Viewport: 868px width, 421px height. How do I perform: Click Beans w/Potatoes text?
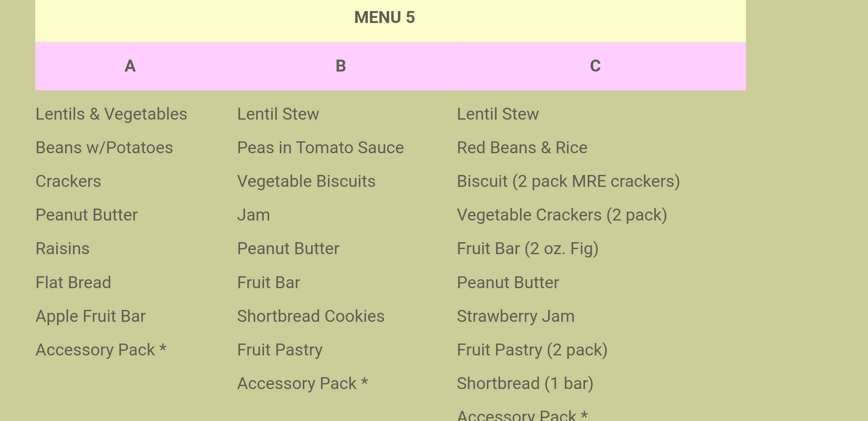tap(104, 148)
